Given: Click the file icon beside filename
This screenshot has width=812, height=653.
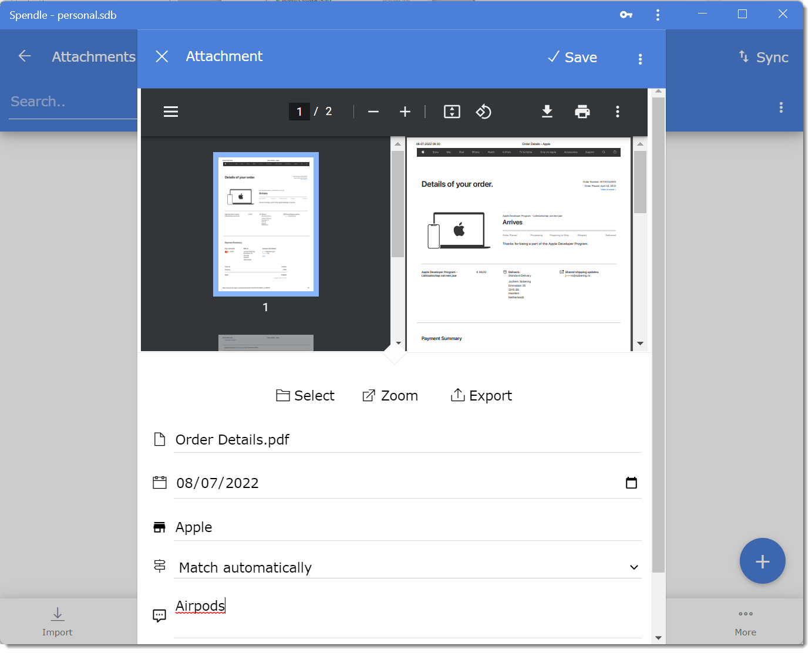Looking at the screenshot, I should tap(160, 439).
